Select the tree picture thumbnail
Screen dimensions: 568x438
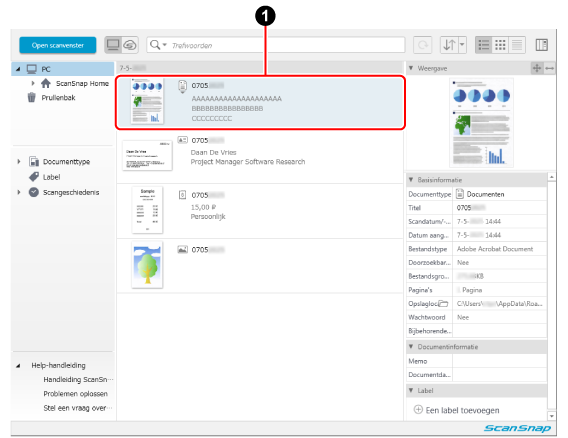pyautogui.click(x=147, y=265)
